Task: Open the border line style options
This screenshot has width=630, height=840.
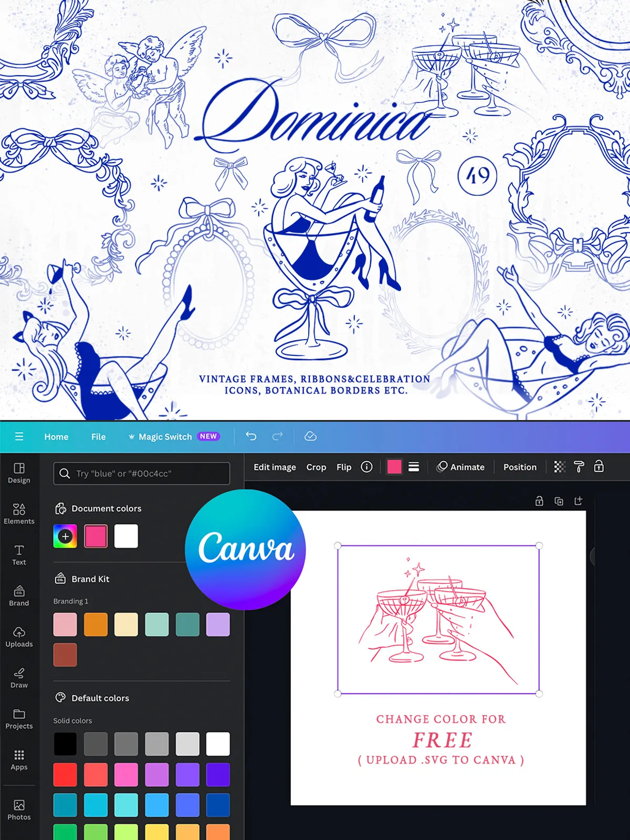Action: 414,467
